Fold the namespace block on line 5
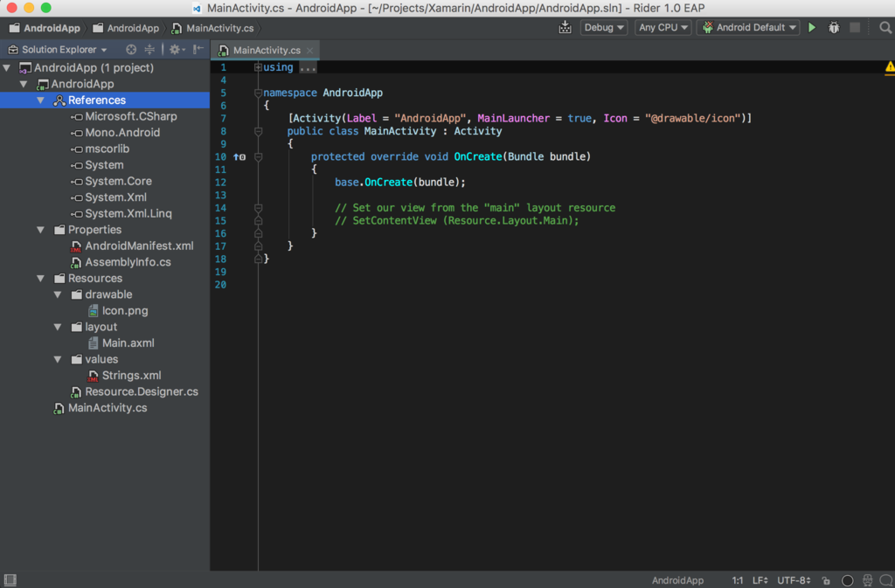 [x=258, y=93]
